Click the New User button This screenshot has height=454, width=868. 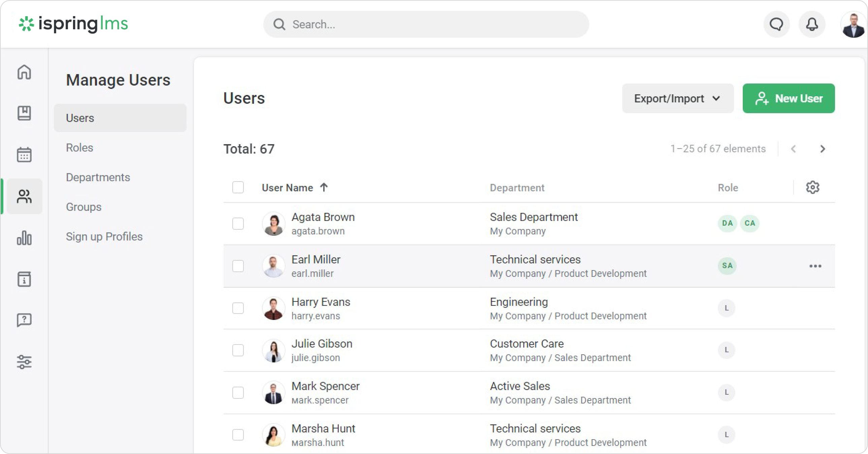(x=789, y=98)
